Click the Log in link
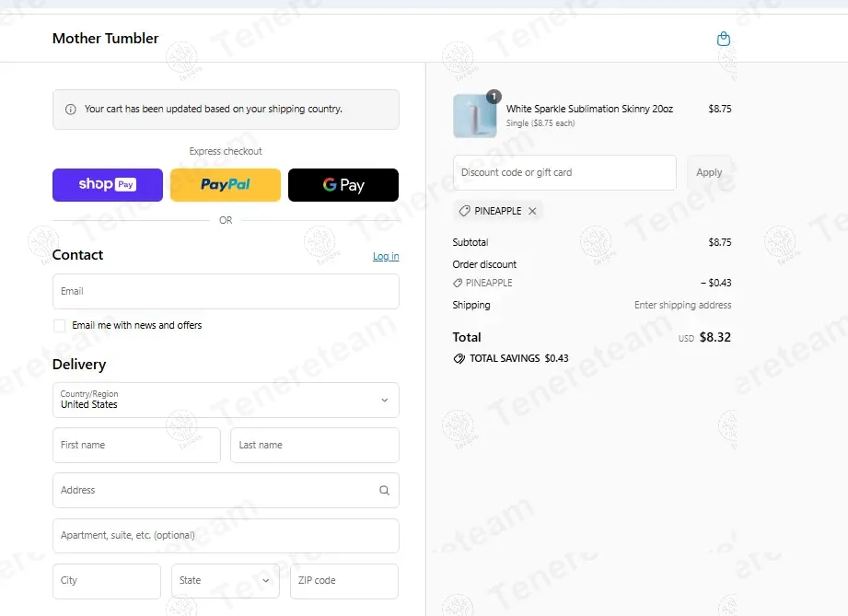This screenshot has height=616, width=848. 386,256
